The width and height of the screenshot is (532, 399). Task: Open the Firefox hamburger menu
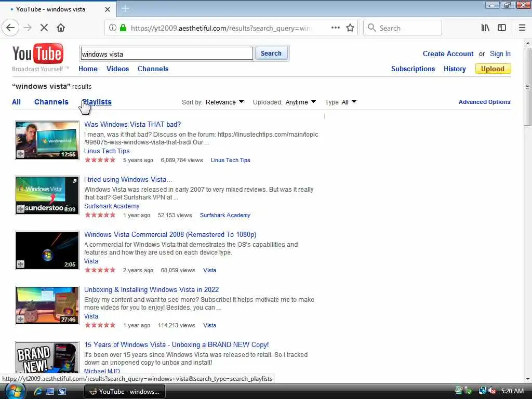click(x=522, y=28)
